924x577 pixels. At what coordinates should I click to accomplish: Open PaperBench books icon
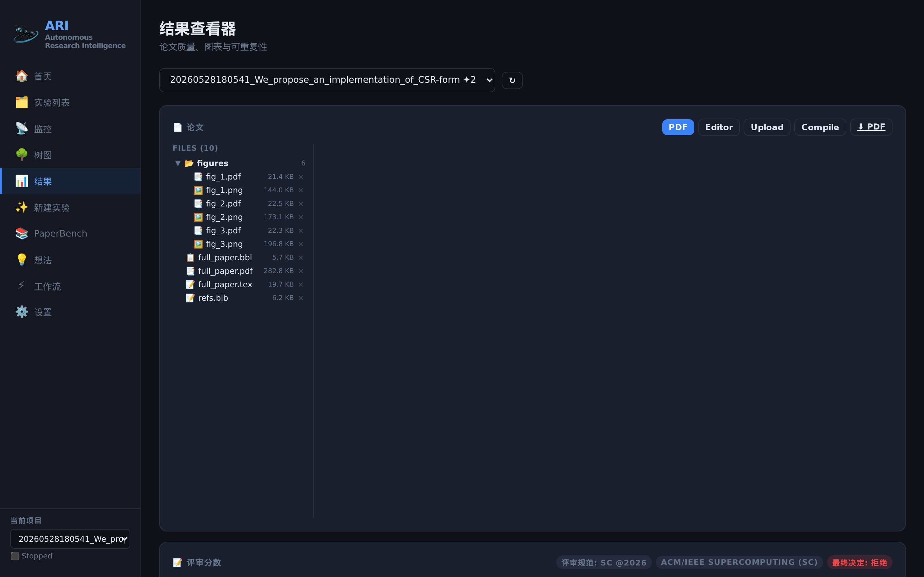click(x=22, y=234)
